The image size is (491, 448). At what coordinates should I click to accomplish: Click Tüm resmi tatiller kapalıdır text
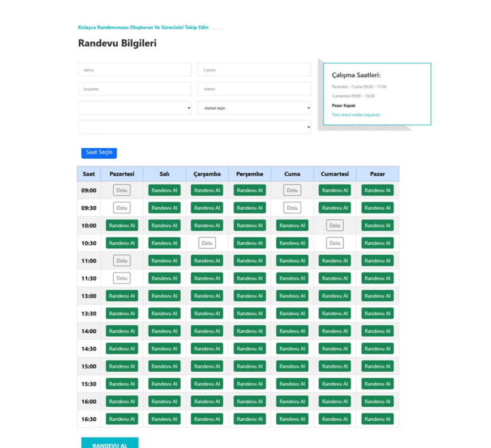point(356,115)
